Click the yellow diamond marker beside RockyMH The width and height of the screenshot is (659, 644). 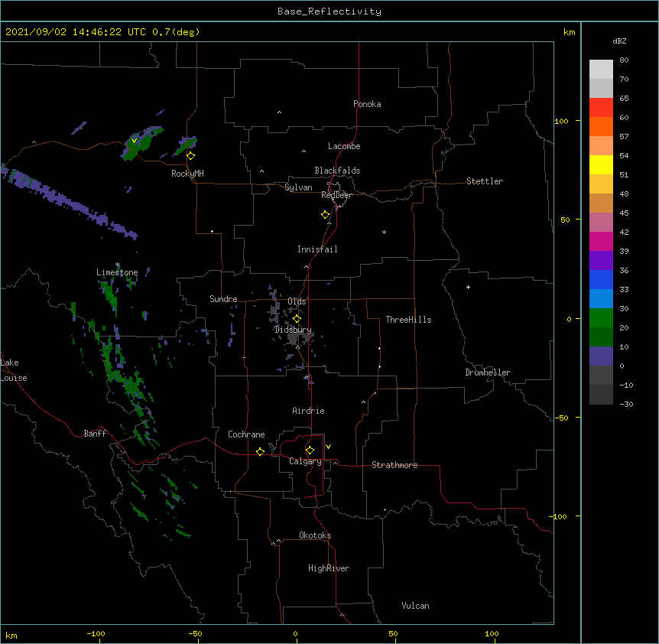(x=191, y=156)
